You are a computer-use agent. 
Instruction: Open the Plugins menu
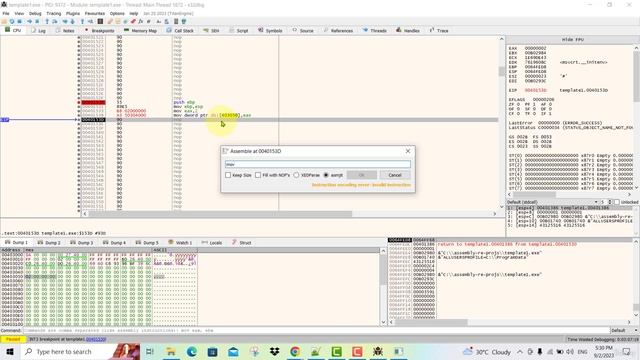(73, 13)
